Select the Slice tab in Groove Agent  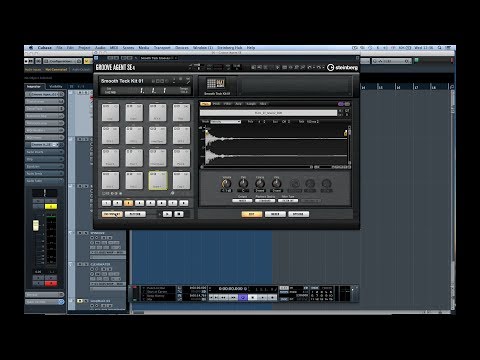(263, 104)
